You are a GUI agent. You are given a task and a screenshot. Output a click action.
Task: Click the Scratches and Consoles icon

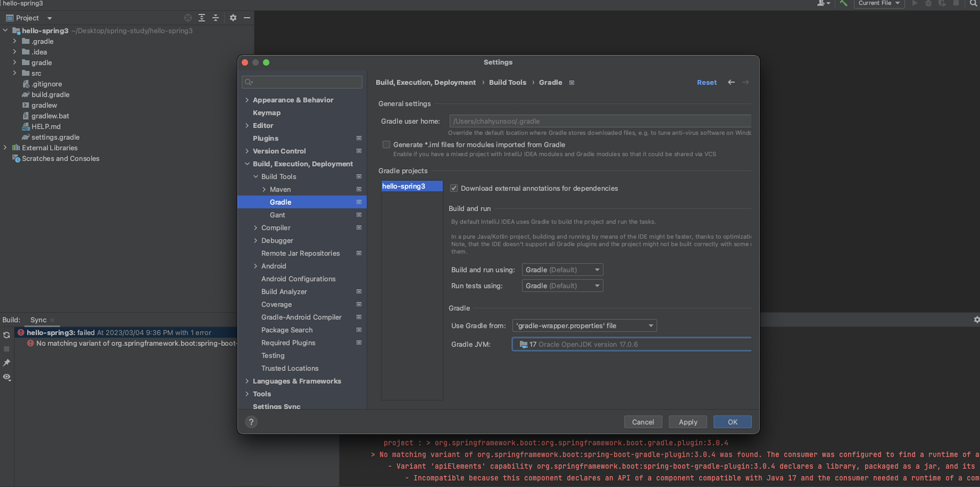[x=16, y=159]
